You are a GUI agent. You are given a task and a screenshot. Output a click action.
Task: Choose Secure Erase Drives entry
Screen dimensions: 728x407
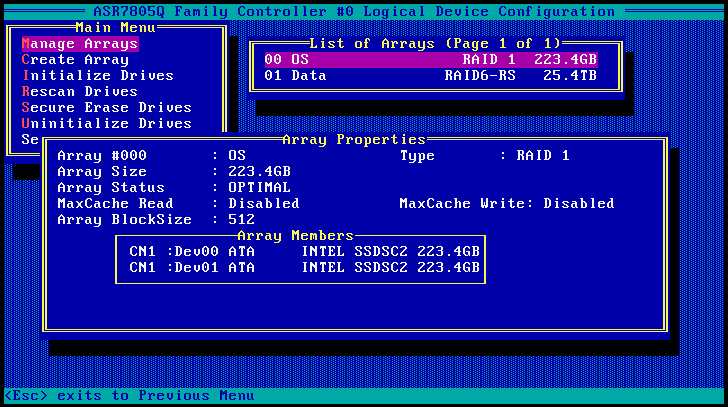click(x=107, y=108)
